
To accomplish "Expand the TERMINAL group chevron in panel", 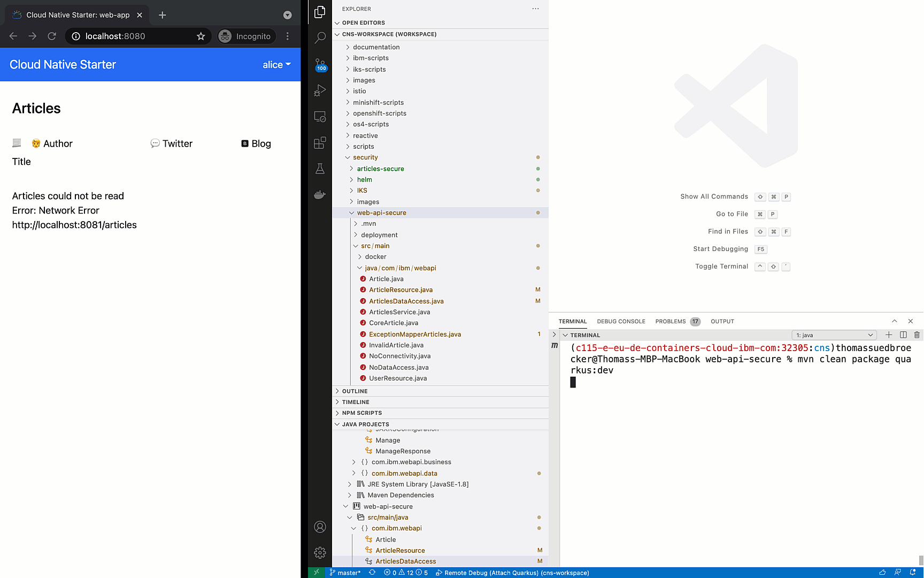I will (x=565, y=335).
